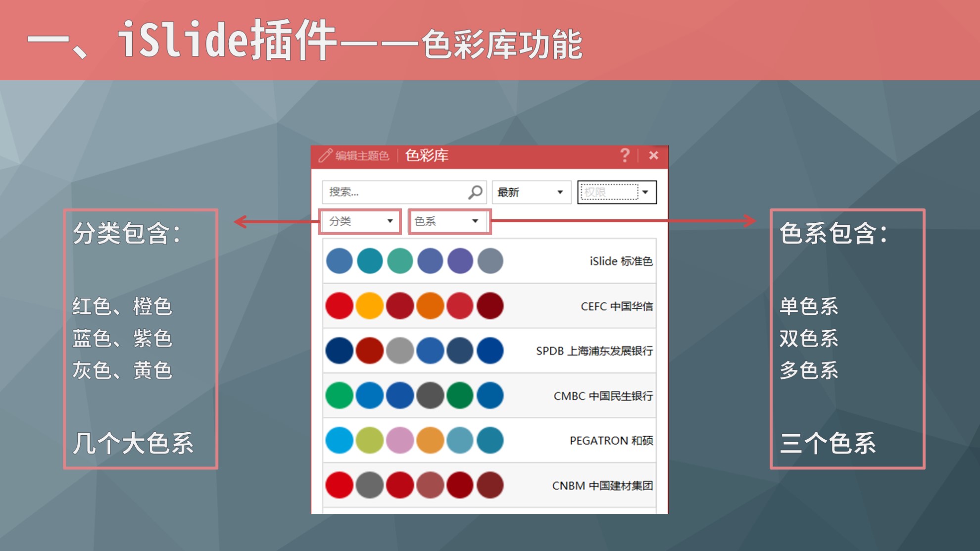Expand the 分类 category dropdown
Image resolution: width=980 pixels, height=551 pixels.
pyautogui.click(x=360, y=221)
